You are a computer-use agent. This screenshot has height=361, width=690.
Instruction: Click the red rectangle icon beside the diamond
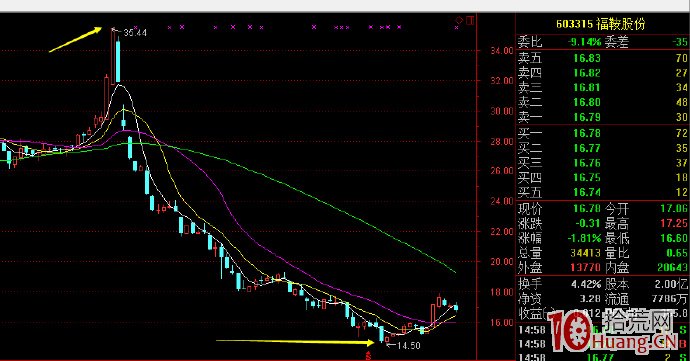(x=470, y=20)
